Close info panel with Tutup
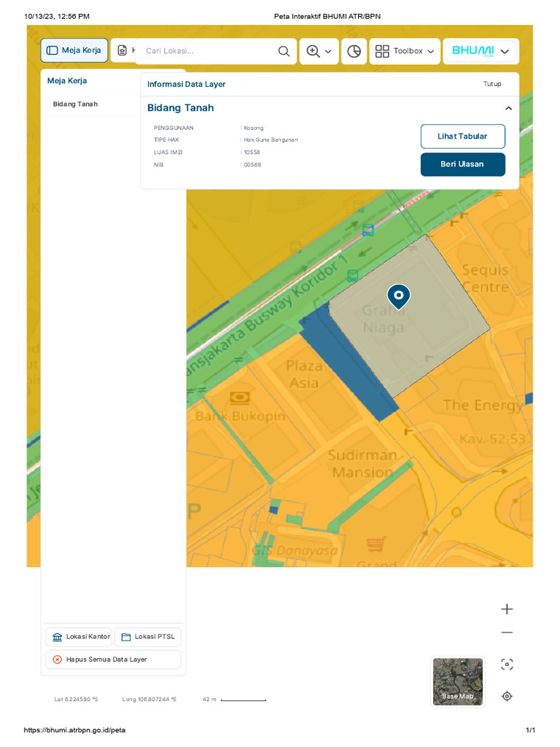Image resolution: width=560 pixels, height=747 pixels. (492, 84)
